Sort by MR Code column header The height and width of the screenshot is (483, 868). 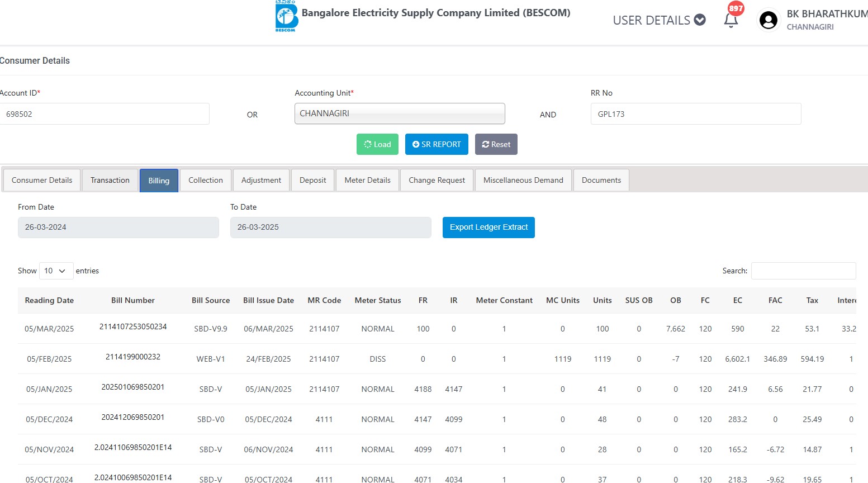324,300
